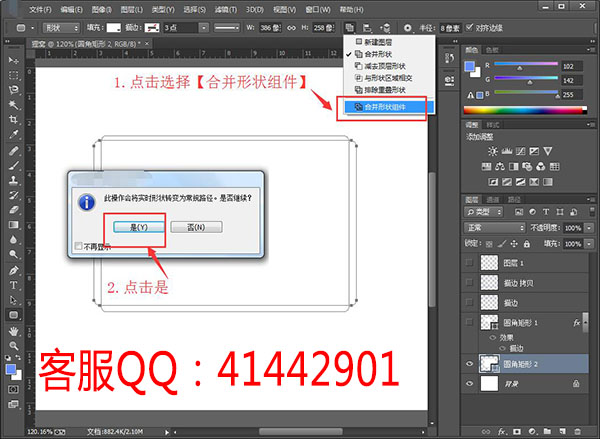This screenshot has height=439, width=600.
Task: Check the 不再显示 checkbox in the dialog
Action: [x=78, y=246]
